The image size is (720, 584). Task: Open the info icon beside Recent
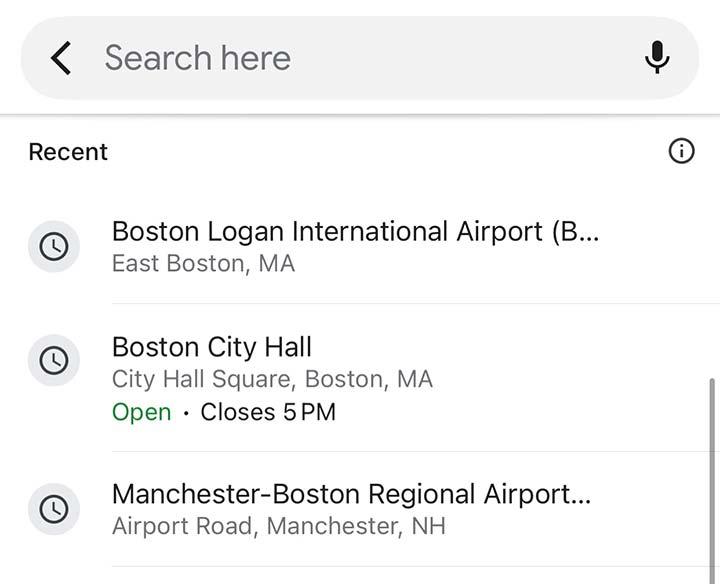point(681,152)
